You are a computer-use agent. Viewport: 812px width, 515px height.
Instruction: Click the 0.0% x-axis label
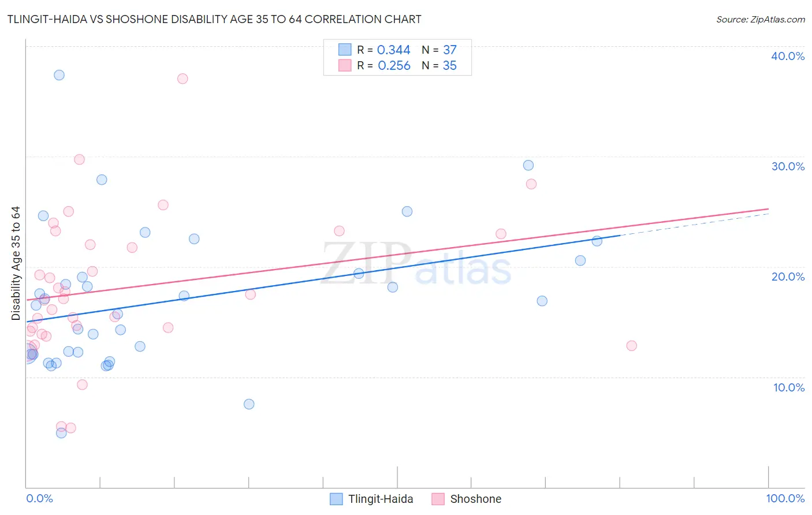[x=39, y=498]
